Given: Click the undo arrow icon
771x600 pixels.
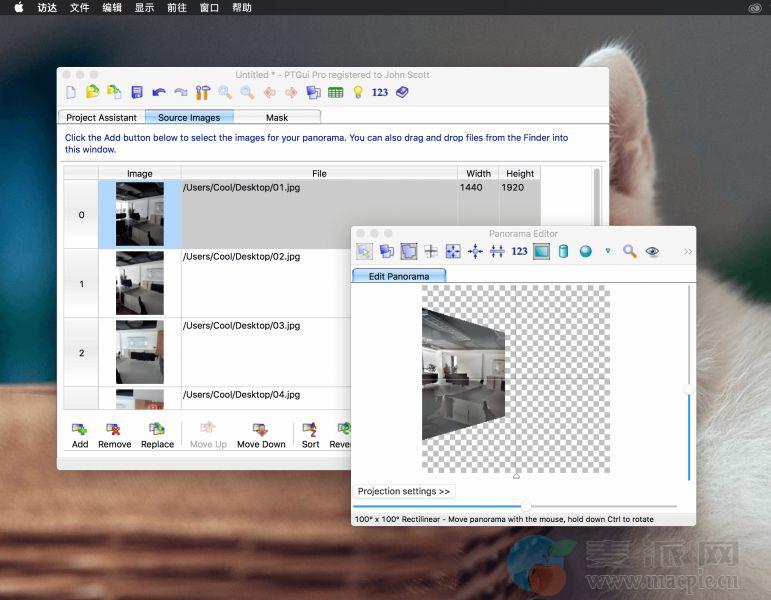Looking at the screenshot, I should click(x=158, y=92).
